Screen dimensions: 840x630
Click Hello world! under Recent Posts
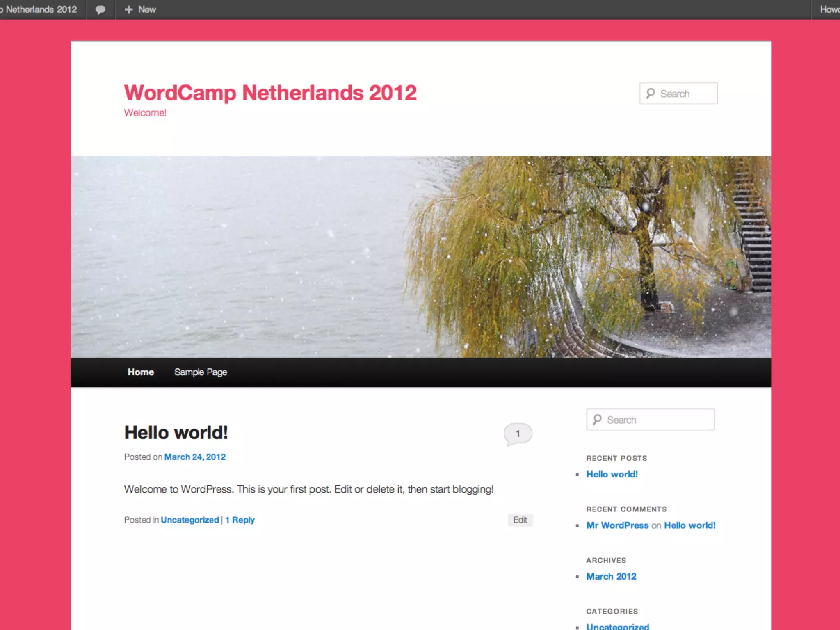pyautogui.click(x=612, y=475)
